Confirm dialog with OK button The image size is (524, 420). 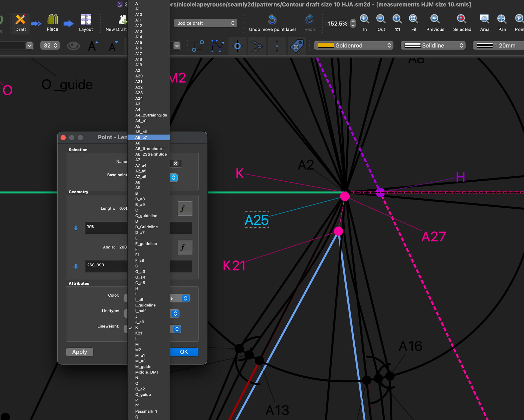coord(184,352)
